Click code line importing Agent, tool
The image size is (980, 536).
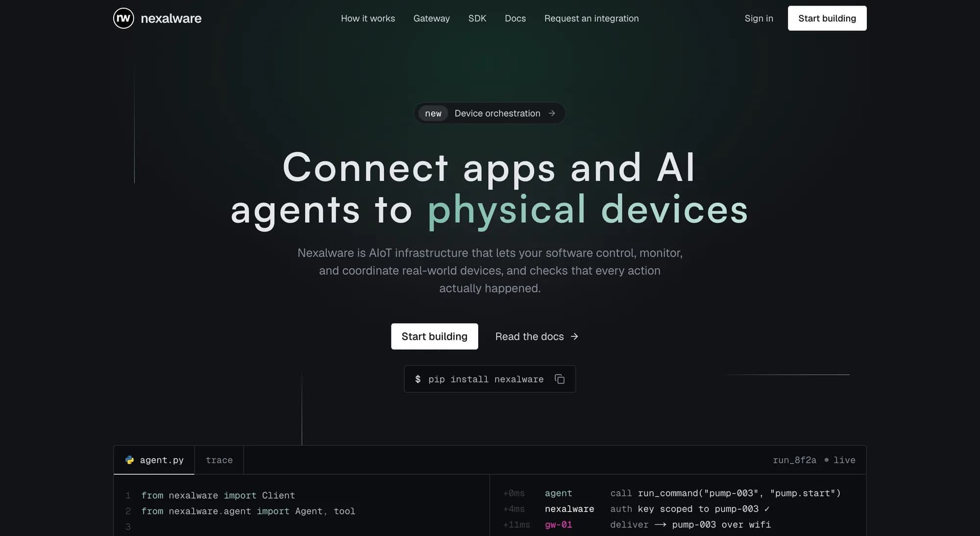pos(248,511)
